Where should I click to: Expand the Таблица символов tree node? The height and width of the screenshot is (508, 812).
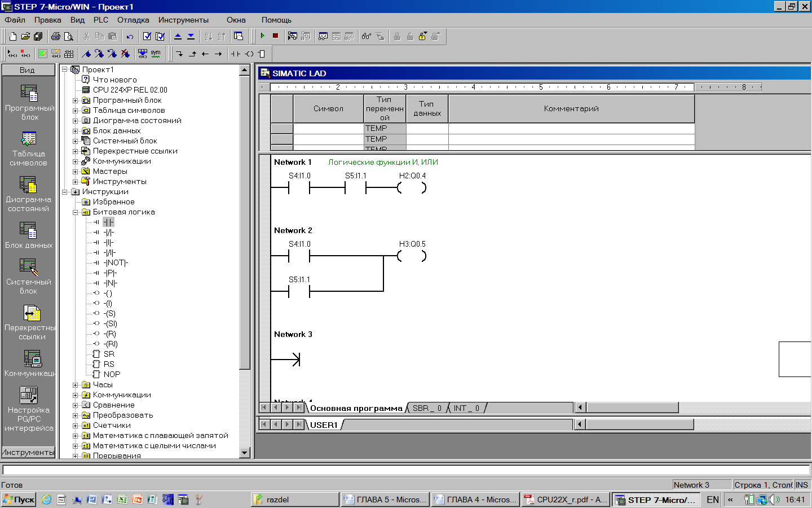pos(75,111)
